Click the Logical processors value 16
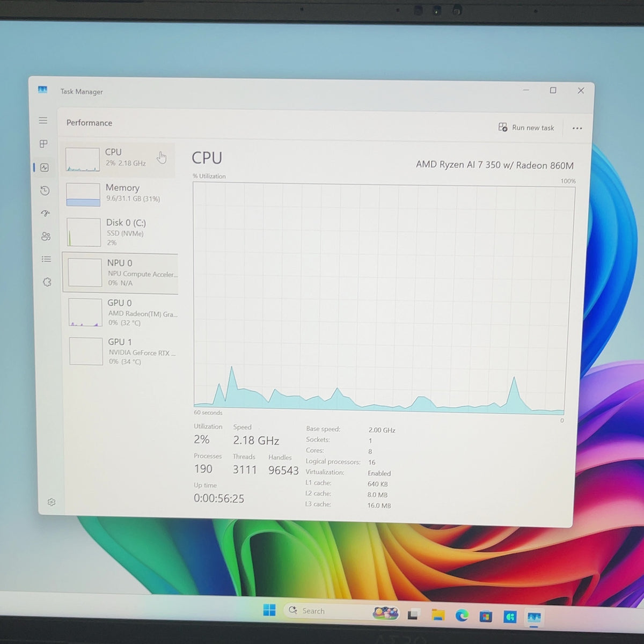644x644 pixels. [x=372, y=463]
